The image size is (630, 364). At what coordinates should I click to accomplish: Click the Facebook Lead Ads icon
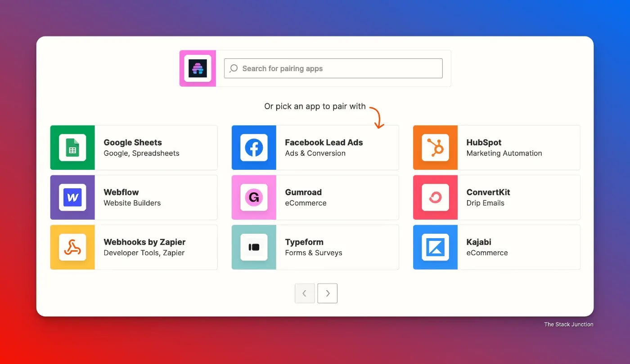click(254, 148)
